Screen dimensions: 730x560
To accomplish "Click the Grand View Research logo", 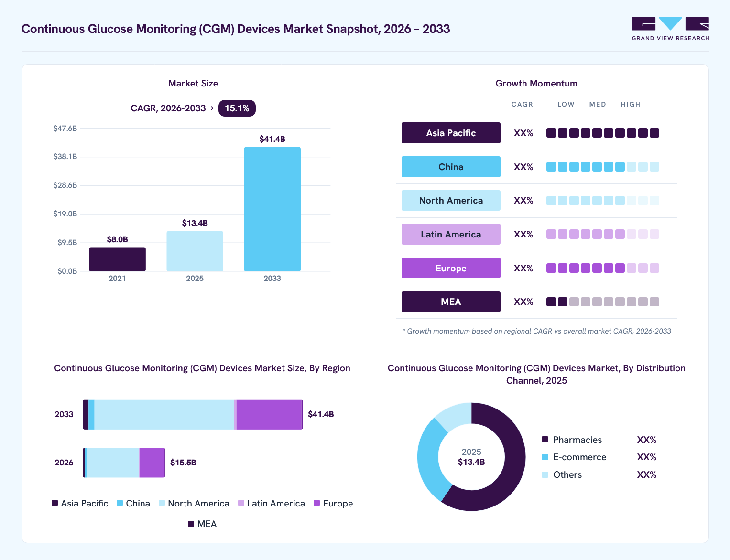I will click(670, 29).
